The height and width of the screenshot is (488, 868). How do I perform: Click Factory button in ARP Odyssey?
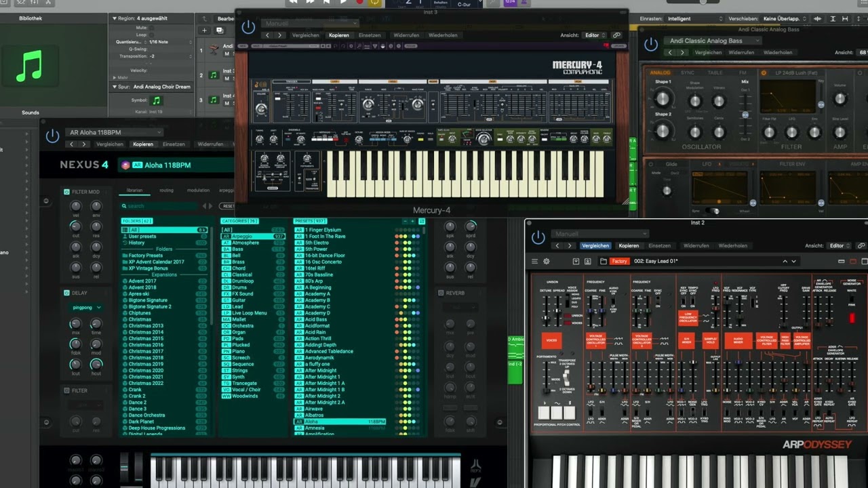[x=620, y=261]
